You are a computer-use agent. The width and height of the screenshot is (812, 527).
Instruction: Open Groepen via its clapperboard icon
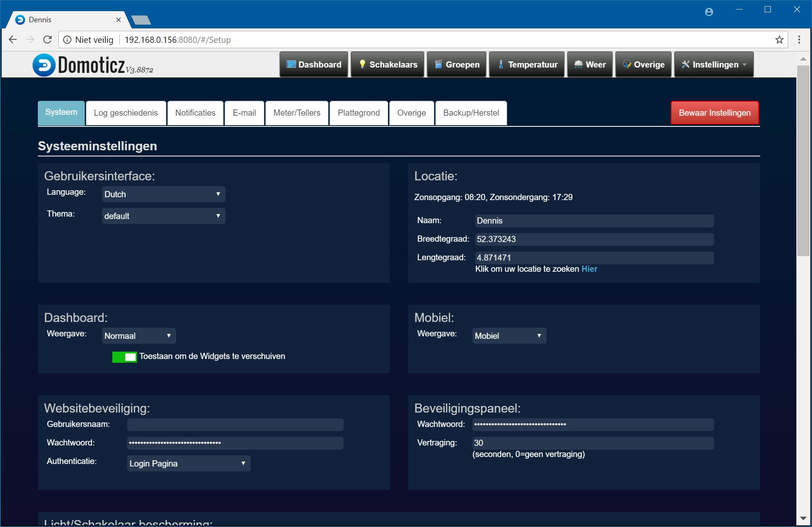438,64
